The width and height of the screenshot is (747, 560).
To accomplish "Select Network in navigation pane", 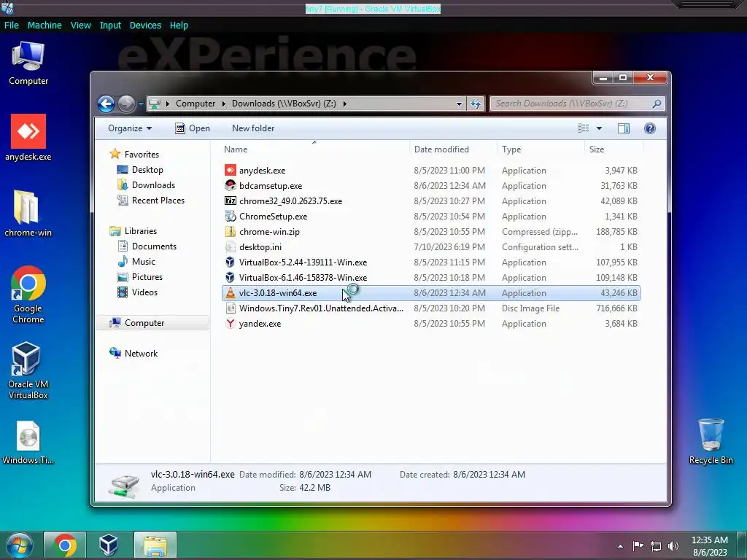I will (x=141, y=354).
